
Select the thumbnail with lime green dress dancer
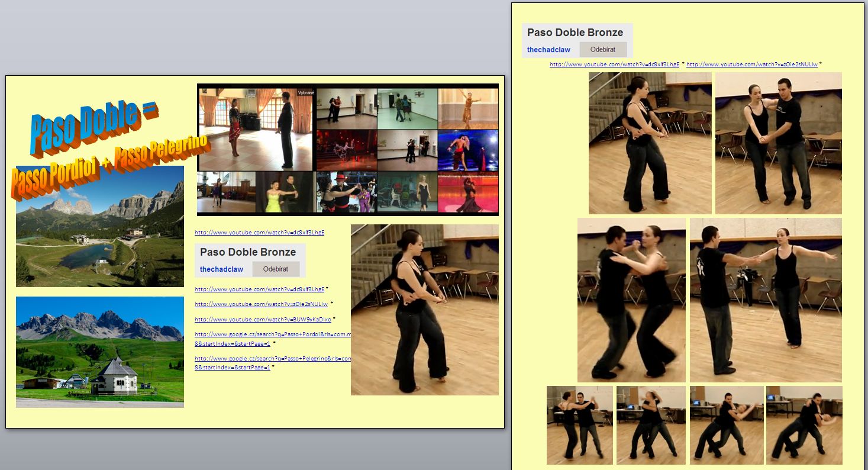pyautogui.click(x=285, y=192)
